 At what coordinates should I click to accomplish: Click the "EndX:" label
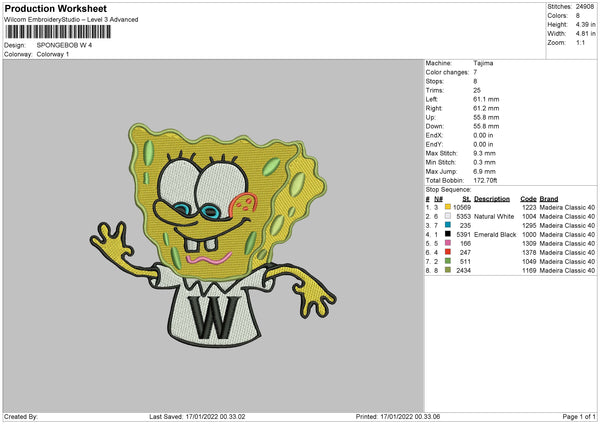(434, 135)
